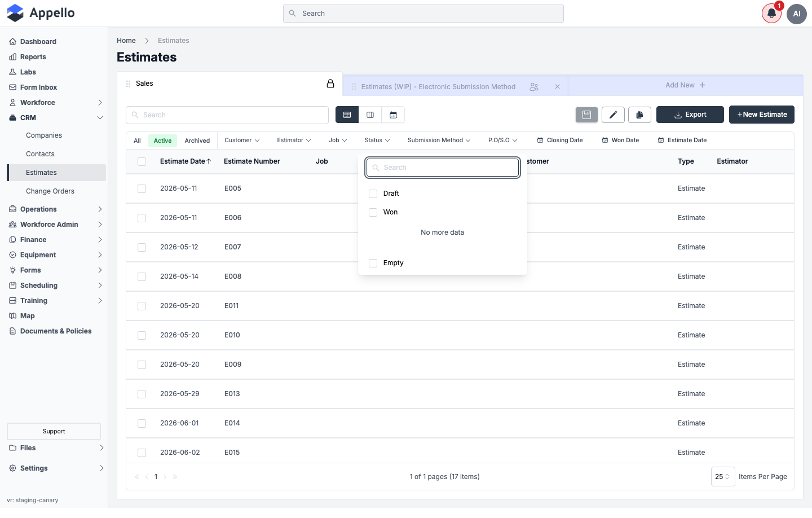Open the items per page dropdown
The image size is (812, 518).
(x=723, y=477)
